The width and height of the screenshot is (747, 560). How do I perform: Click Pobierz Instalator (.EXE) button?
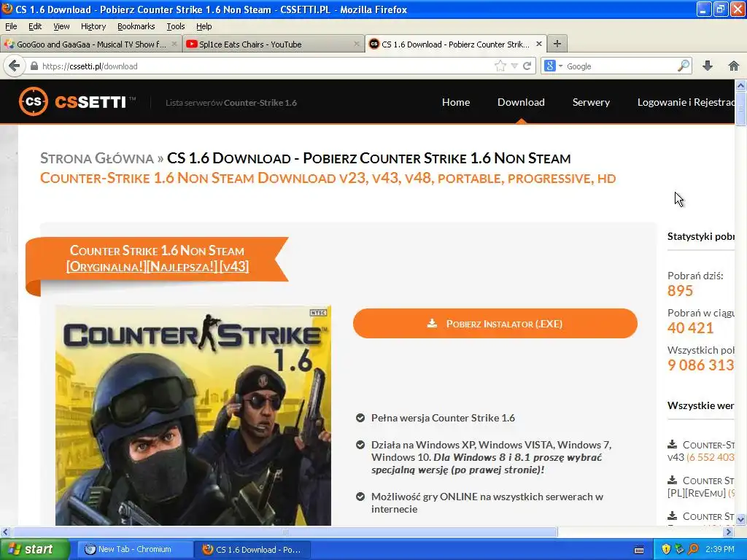[495, 323]
